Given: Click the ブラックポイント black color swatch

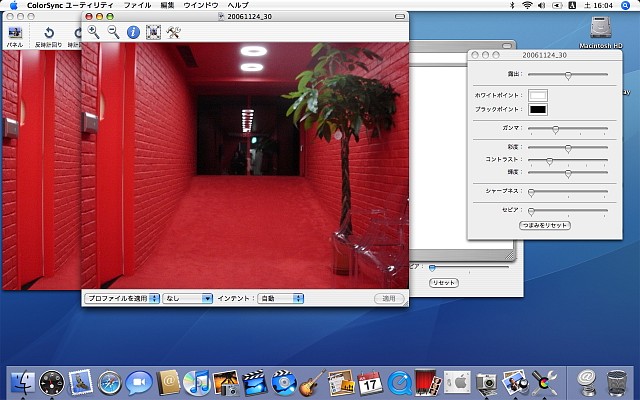Looking at the screenshot, I should (x=538, y=109).
